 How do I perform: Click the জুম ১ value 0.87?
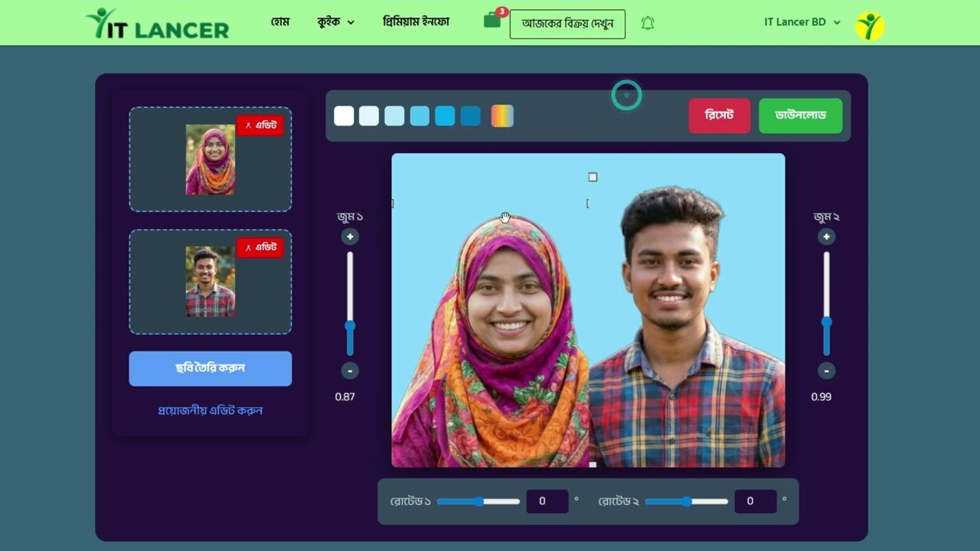point(345,396)
